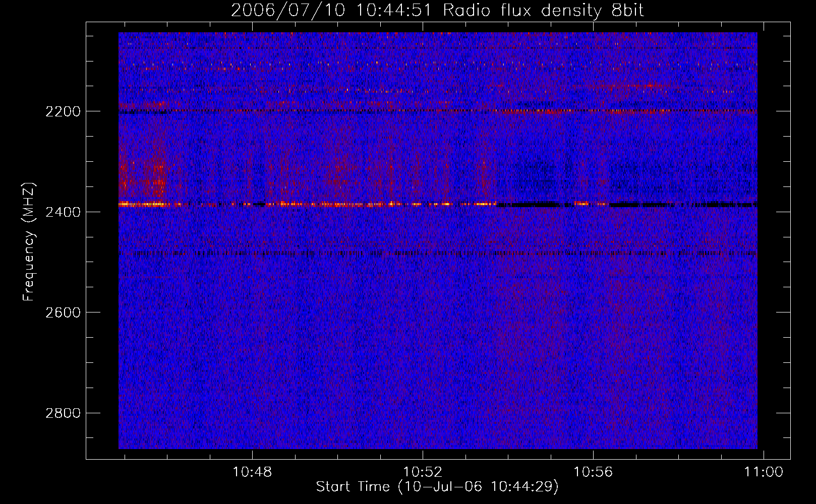Click the 2400 frequency tick label
The width and height of the screenshot is (816, 504).
click(63, 212)
